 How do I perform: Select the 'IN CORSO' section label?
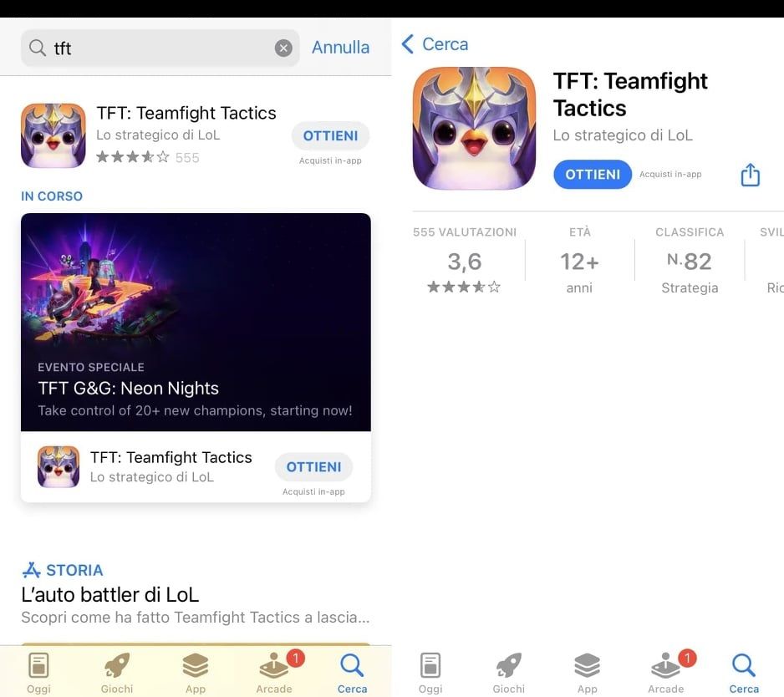point(52,196)
